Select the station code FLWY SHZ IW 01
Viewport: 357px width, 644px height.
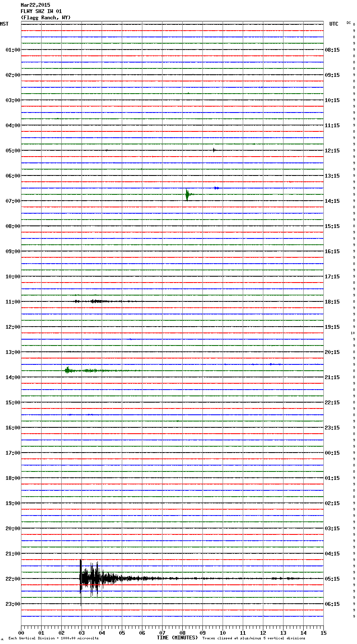(41, 11)
